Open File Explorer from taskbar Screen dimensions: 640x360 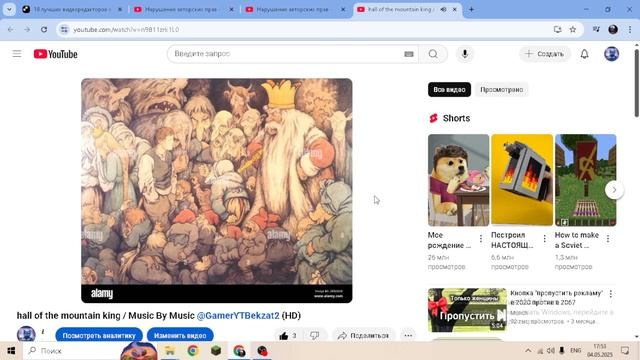pyautogui.click(x=169, y=351)
